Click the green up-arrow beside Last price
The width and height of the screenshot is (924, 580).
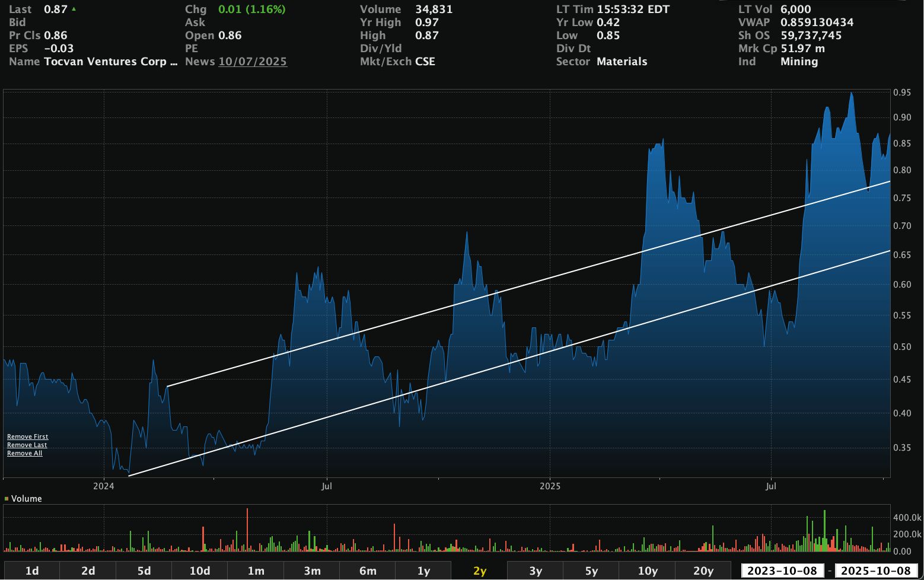tap(74, 9)
